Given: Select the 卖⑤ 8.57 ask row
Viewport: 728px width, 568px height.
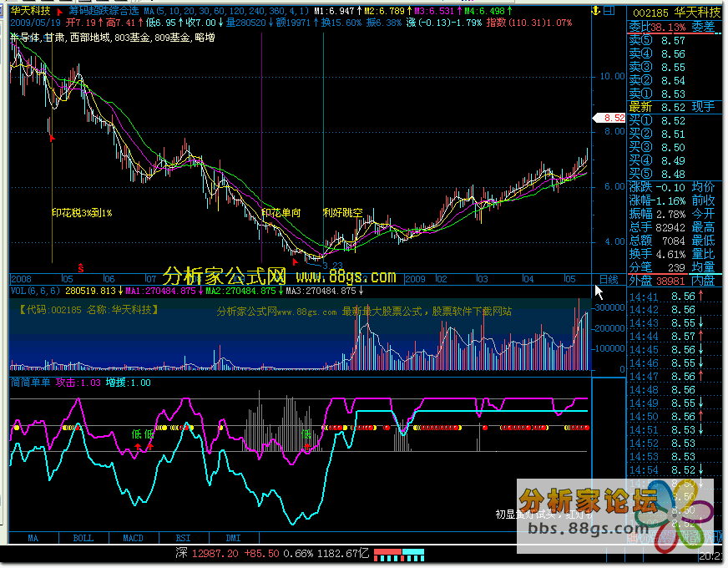Looking at the screenshot, I should tap(674, 40).
